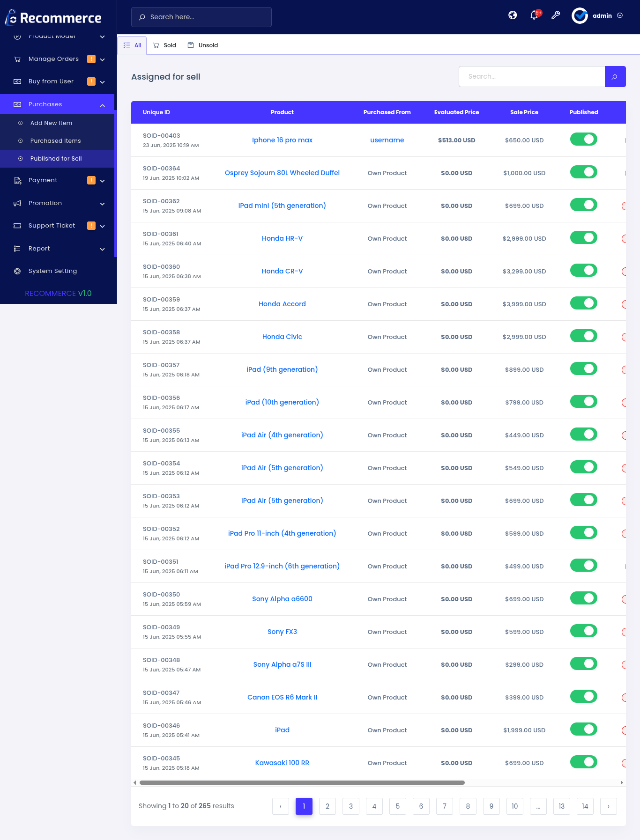Toggle published switch for Honda HR-V
Screen dimensions: 640x840
point(584,238)
